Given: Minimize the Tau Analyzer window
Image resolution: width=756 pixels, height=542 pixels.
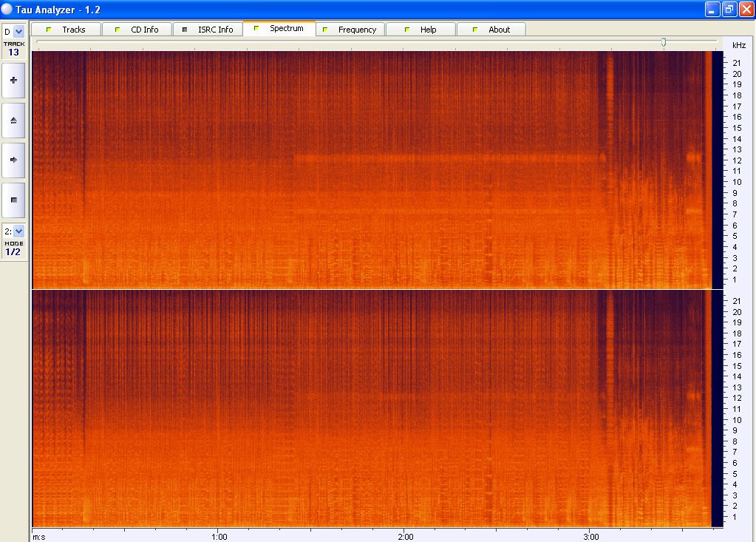Looking at the screenshot, I should pos(712,10).
